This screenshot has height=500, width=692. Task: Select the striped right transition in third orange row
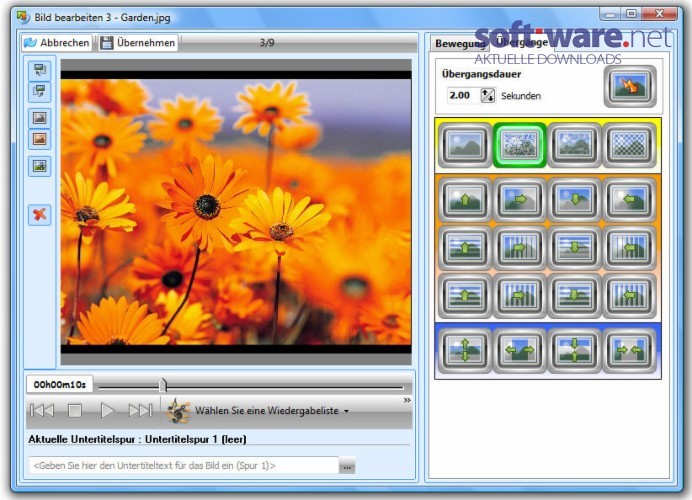coord(520,295)
